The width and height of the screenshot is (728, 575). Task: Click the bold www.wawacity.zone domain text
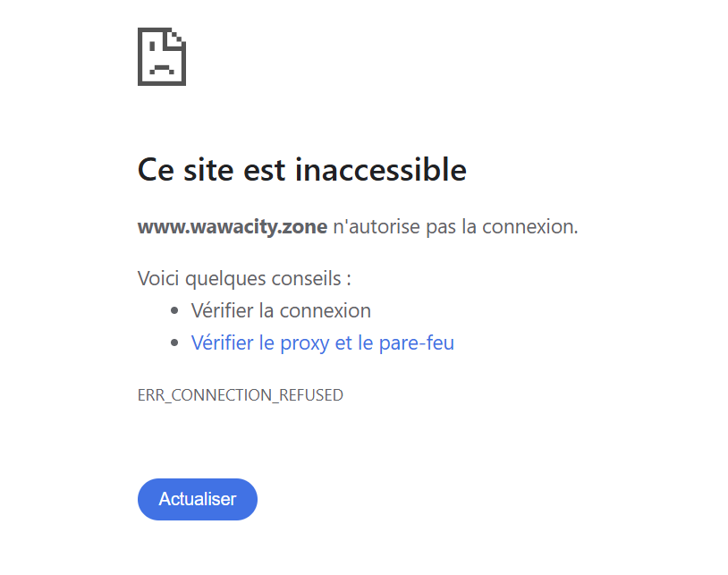pos(233,227)
